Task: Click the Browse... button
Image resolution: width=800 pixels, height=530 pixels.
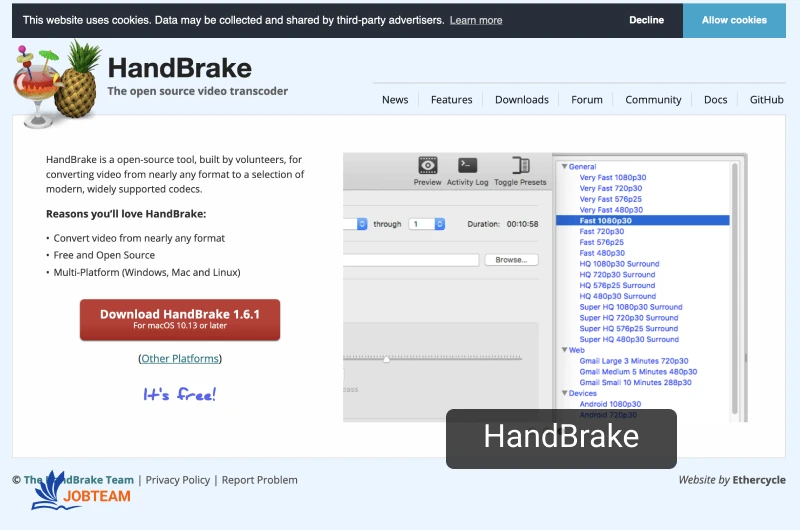Action: (x=511, y=260)
